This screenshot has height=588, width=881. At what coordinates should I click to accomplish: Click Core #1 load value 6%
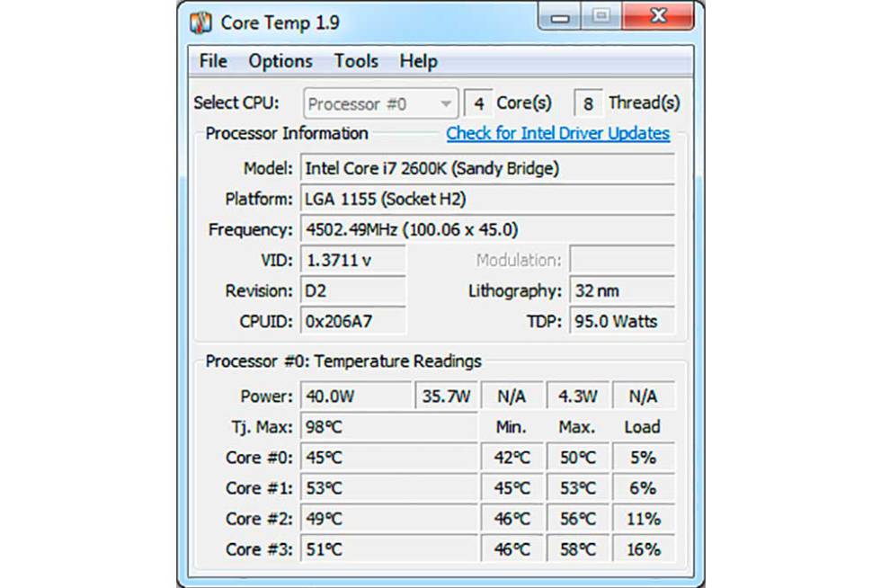pyautogui.click(x=644, y=488)
